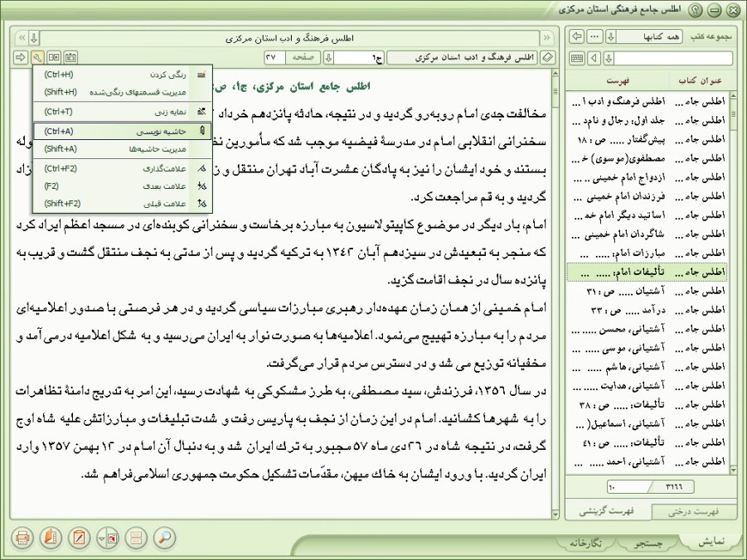Select the list row مصطفوی(موسوی)

[648, 158]
